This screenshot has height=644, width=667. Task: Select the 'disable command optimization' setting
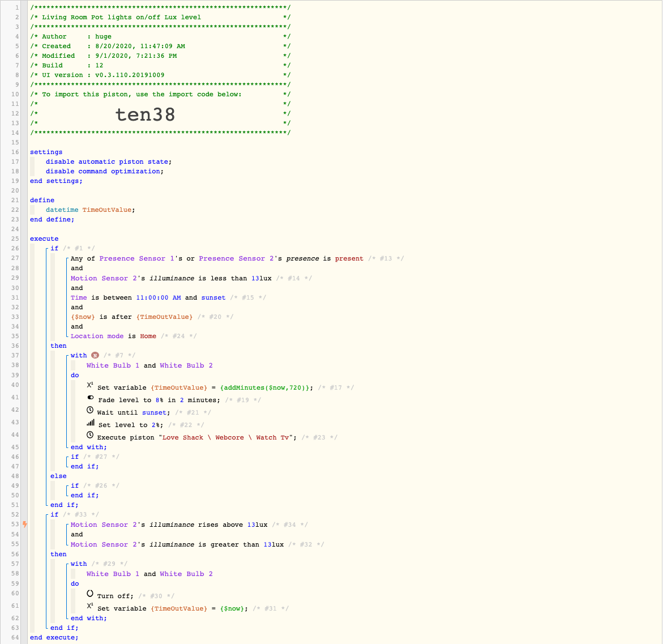point(105,172)
